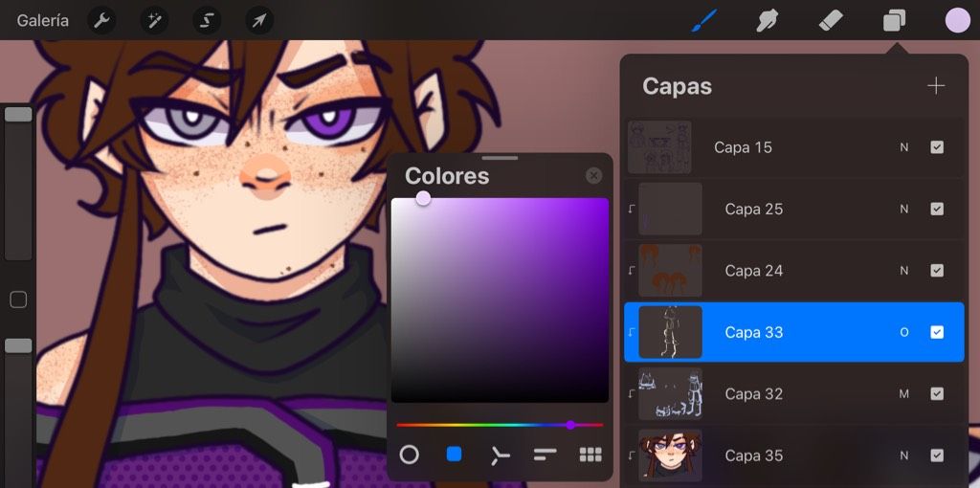Return to Galería

coord(42,21)
